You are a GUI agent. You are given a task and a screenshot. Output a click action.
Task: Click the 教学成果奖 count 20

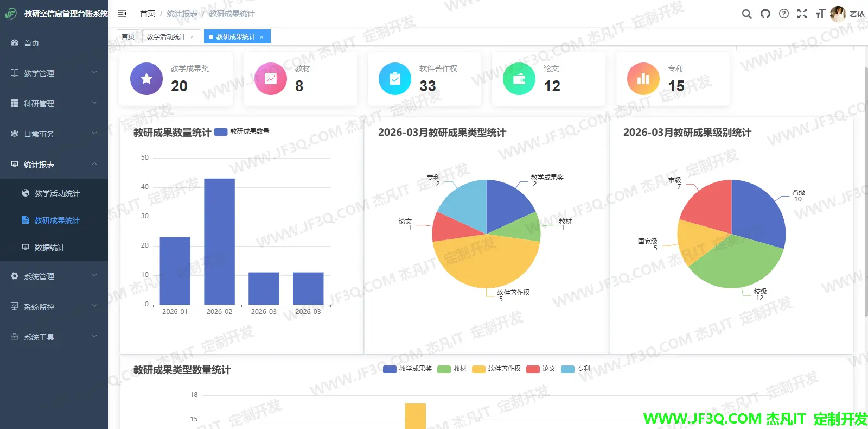pos(179,86)
